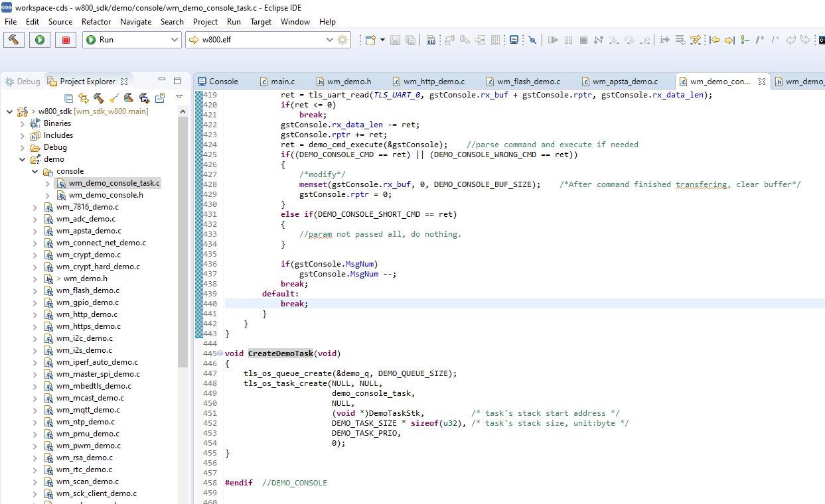The height and width of the screenshot is (504, 825).
Task: Toggle fold marker at line 445 CreateDemoTask
Action: pyautogui.click(x=220, y=353)
